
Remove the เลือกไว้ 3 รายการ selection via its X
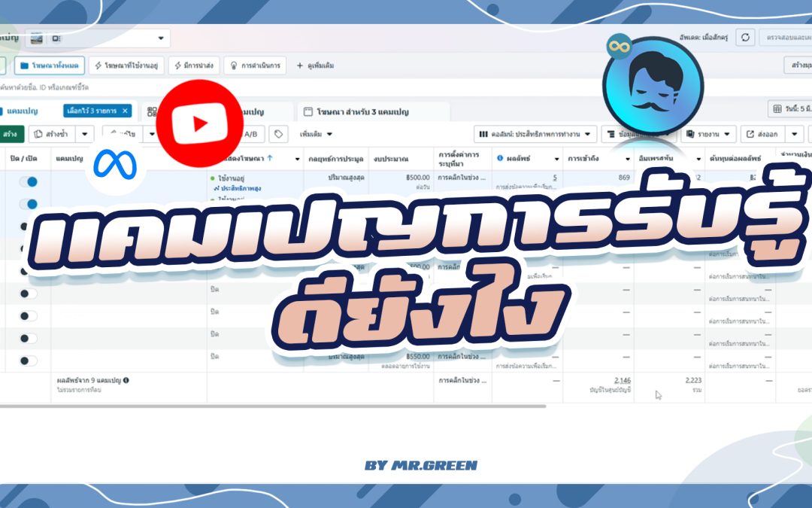[x=125, y=111]
